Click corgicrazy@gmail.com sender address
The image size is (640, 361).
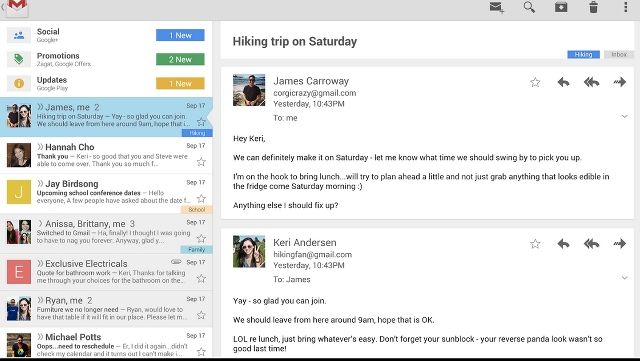point(315,93)
